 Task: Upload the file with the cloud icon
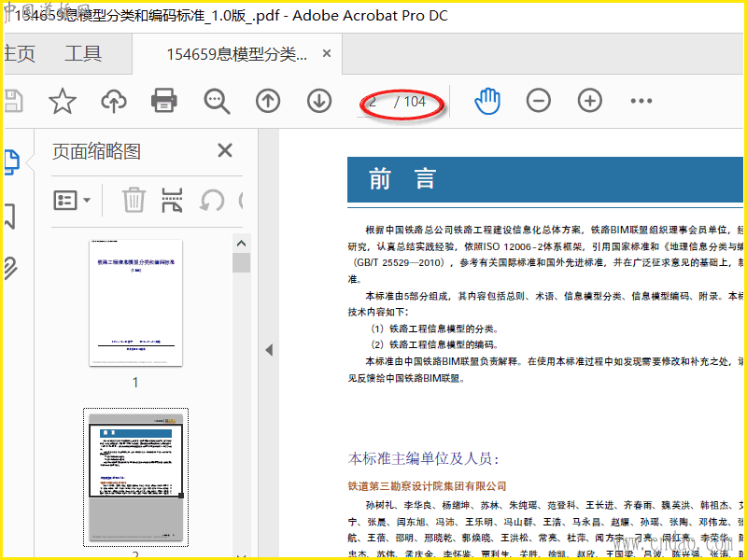click(113, 101)
